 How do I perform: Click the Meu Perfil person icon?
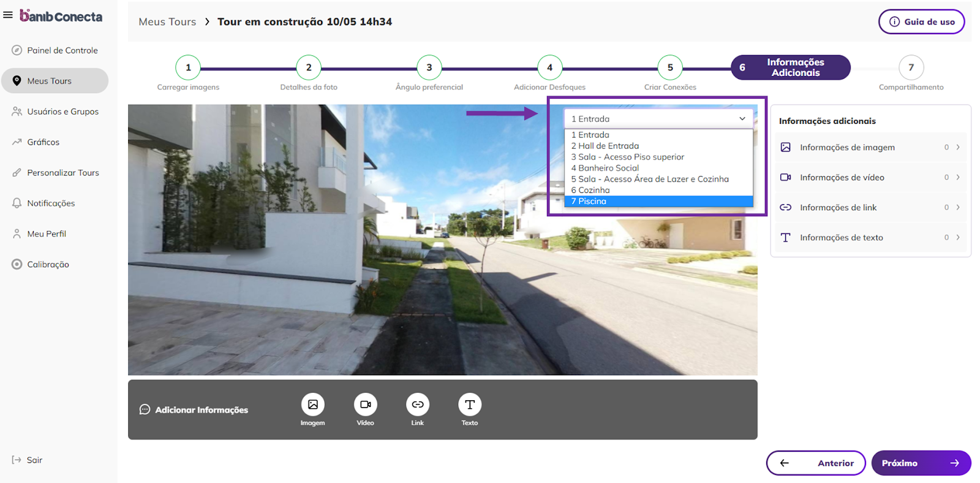click(x=17, y=234)
